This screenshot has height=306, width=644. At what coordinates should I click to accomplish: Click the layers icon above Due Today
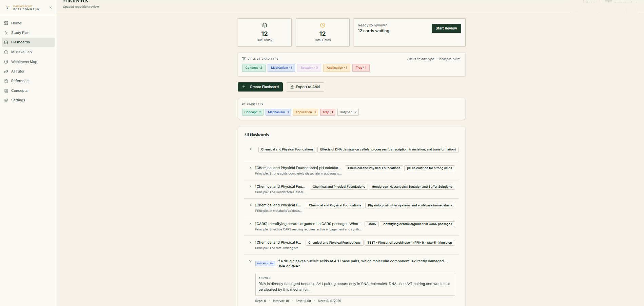click(x=265, y=25)
